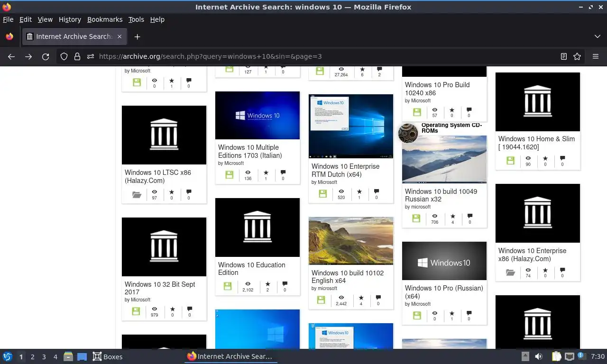Image resolution: width=607 pixels, height=364 pixels.
Task: Click Windows 10 Enterprise RTM Dutch screenshot thumbnail
Action: [x=351, y=126]
